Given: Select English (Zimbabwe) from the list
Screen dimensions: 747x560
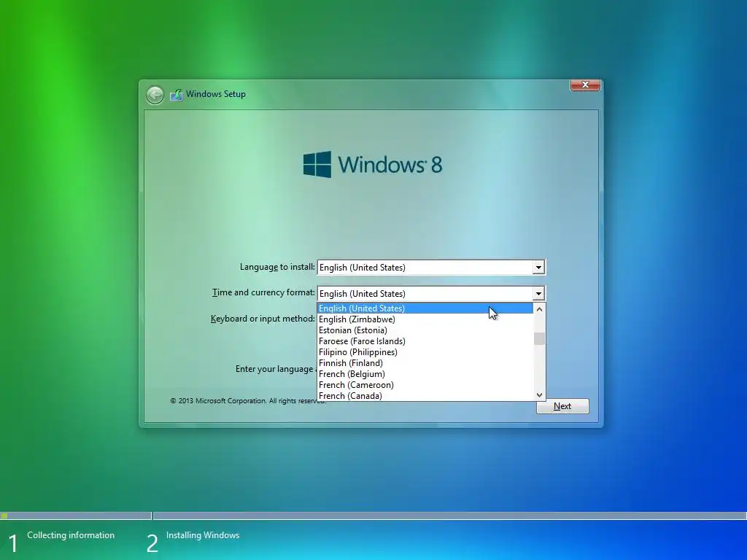Looking at the screenshot, I should click(x=425, y=319).
